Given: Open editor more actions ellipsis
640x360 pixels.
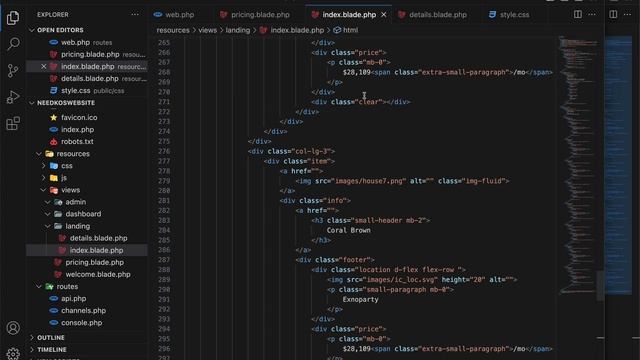Looking at the screenshot, I should [x=592, y=14].
